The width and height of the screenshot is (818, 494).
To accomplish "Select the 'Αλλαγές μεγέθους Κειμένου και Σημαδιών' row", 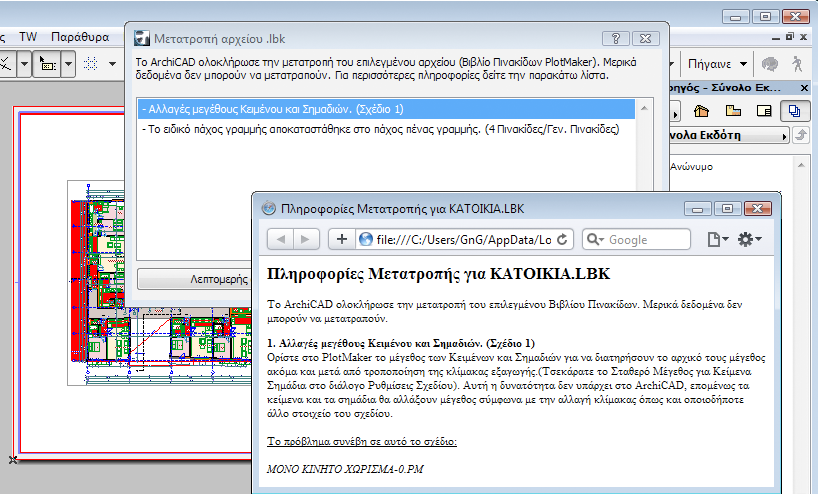I will click(386, 109).
